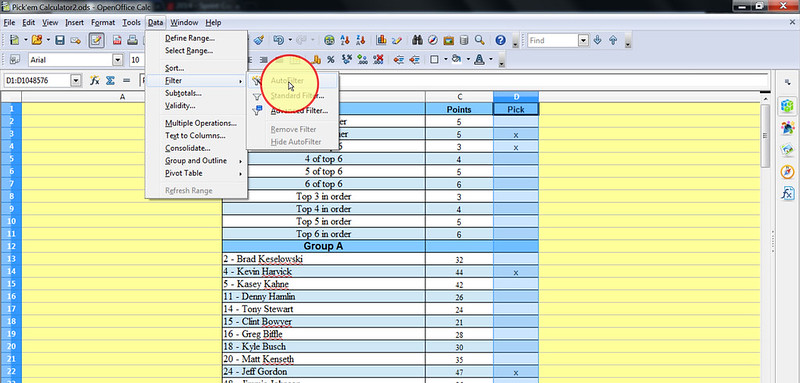Image resolution: width=800 pixels, height=383 pixels.
Task: Open the Font Color dropdown arrow
Action: [491, 60]
